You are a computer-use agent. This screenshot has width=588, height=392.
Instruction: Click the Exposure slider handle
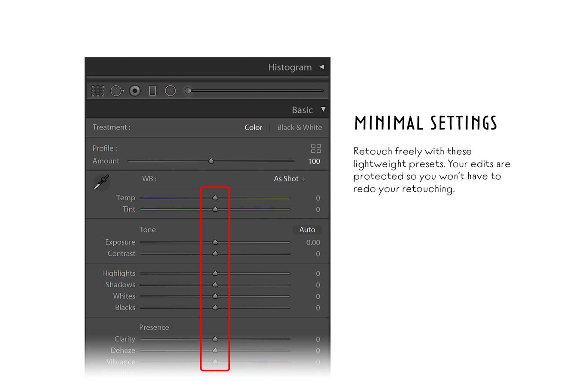pos(215,242)
